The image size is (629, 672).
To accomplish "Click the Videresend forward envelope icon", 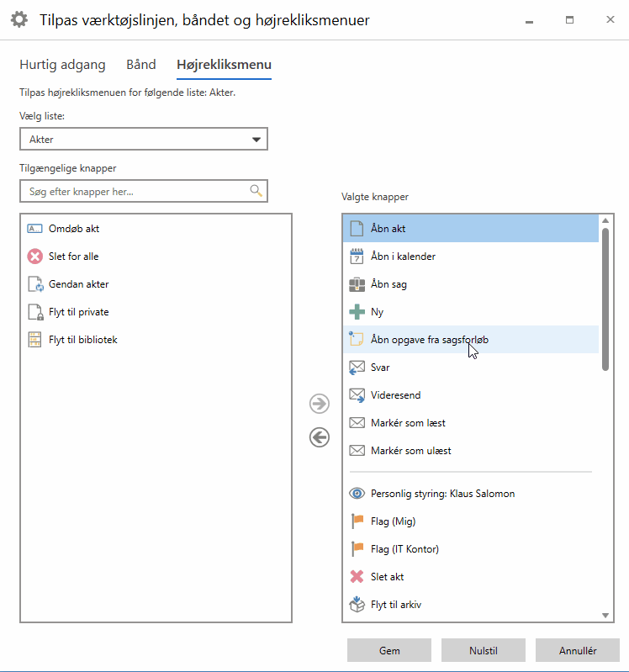I will 357,395.
